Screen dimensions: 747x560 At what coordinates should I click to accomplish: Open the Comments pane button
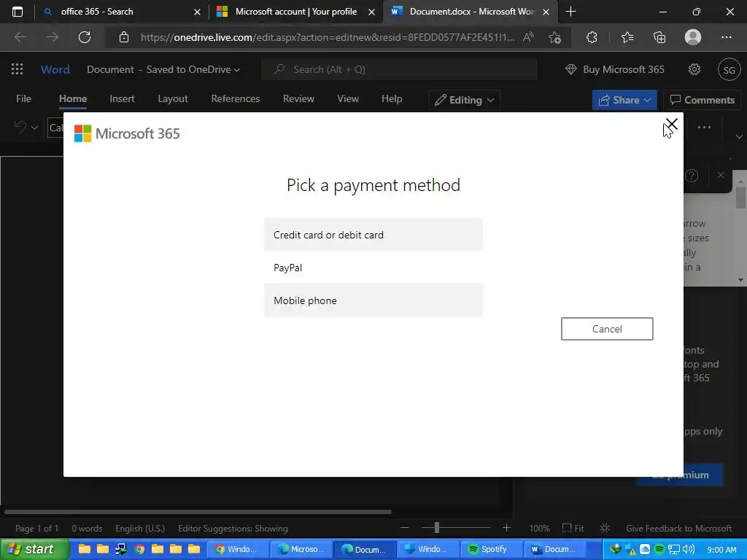tap(703, 100)
